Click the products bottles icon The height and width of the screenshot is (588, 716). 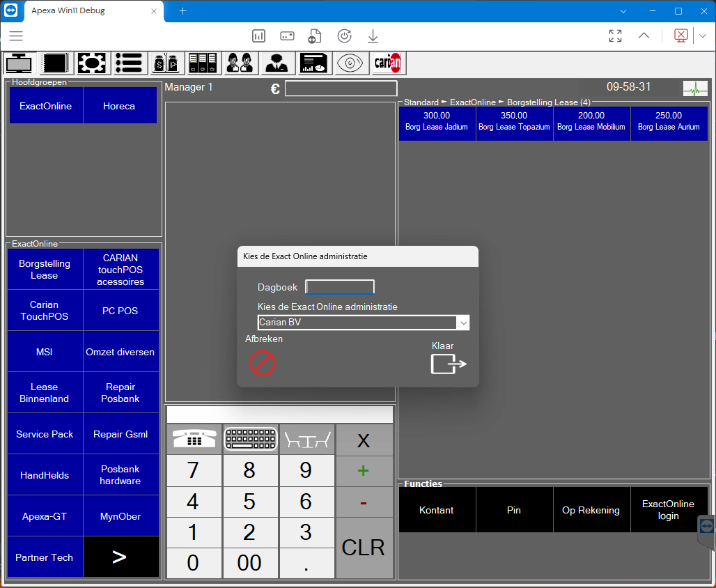click(x=166, y=63)
